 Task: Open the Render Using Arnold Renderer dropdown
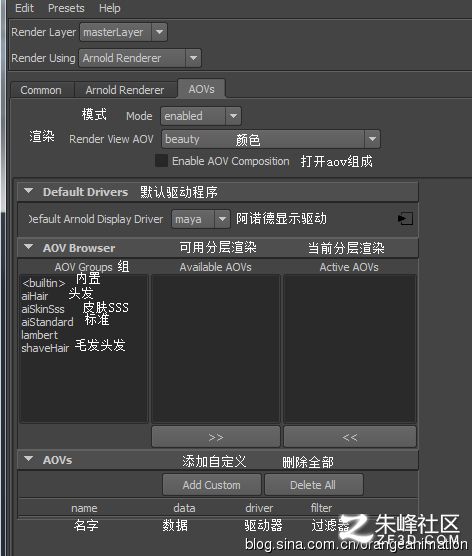[140, 58]
